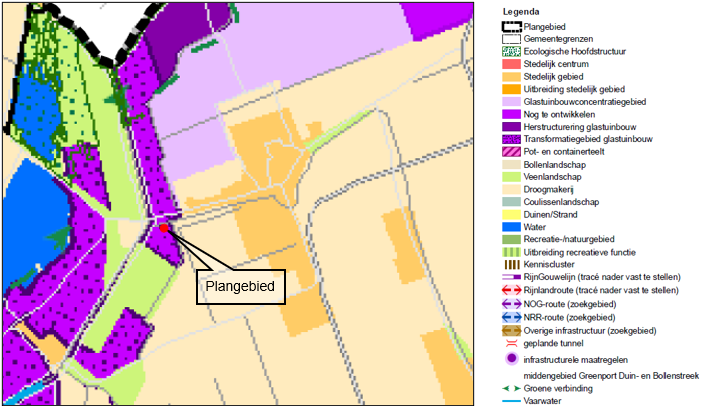Pick the Uitbreiding stedelijk gebied swatch

[511, 89]
